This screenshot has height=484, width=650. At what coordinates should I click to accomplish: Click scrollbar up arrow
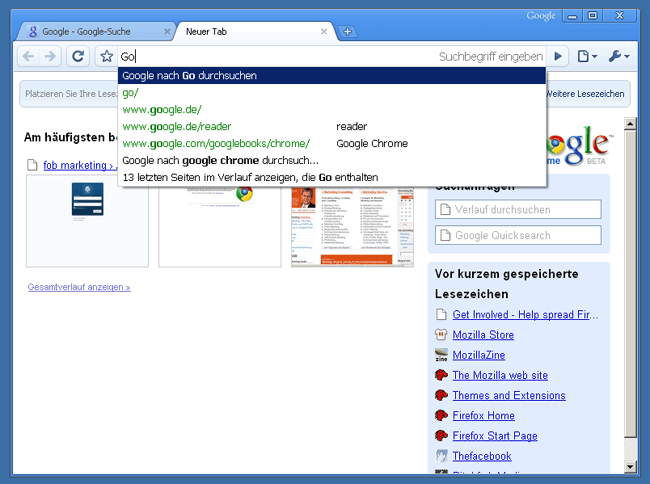point(630,124)
